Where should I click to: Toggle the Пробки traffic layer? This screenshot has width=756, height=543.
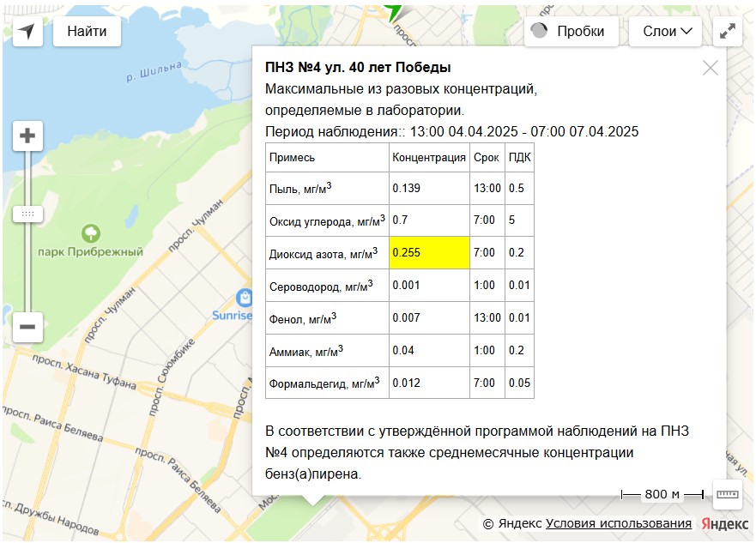click(572, 32)
